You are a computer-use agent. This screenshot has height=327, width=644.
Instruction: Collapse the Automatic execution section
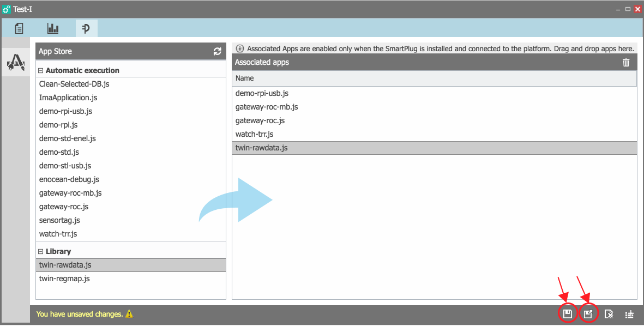(41, 70)
